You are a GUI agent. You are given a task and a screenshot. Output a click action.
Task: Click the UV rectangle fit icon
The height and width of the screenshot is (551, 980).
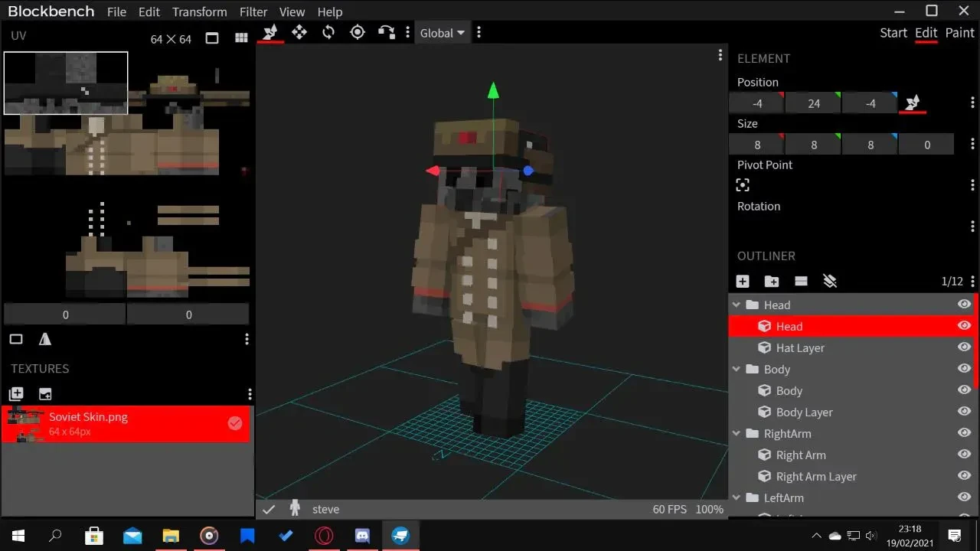coord(16,339)
